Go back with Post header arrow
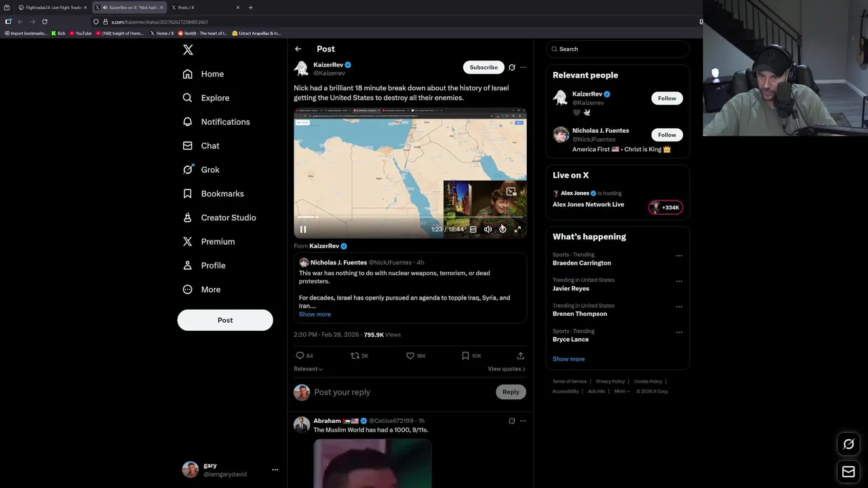 [298, 49]
